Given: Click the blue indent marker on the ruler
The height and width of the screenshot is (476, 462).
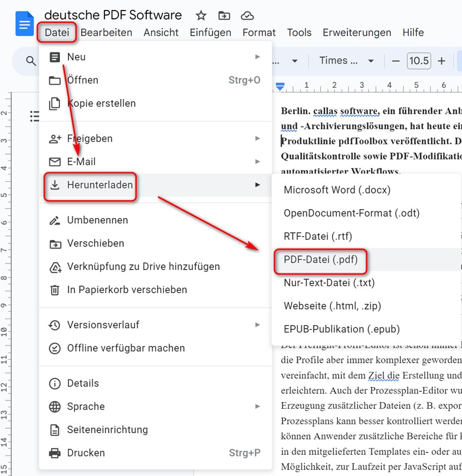Looking at the screenshot, I should 280,86.
